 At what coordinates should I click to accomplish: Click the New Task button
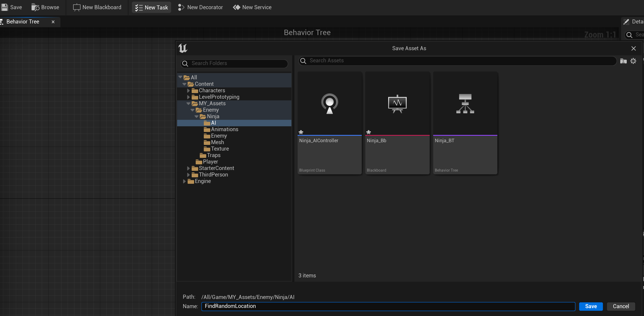[151, 7]
